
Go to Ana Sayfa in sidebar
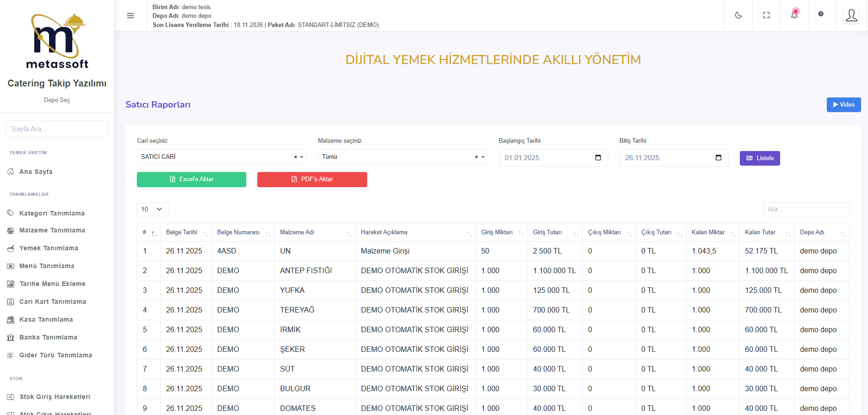pos(36,172)
